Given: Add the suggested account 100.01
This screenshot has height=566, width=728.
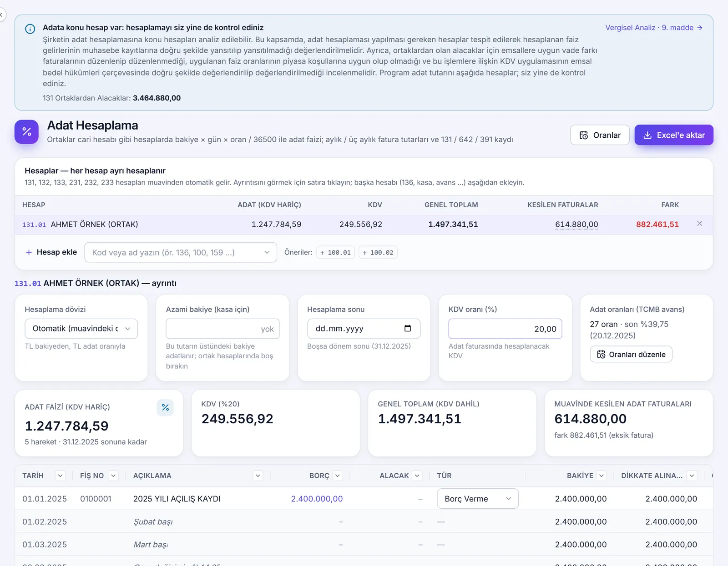Looking at the screenshot, I should (336, 252).
